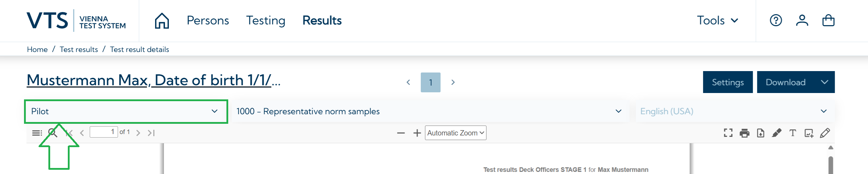Click the PDF page number field
The width and height of the screenshot is (868, 174).
104,132
